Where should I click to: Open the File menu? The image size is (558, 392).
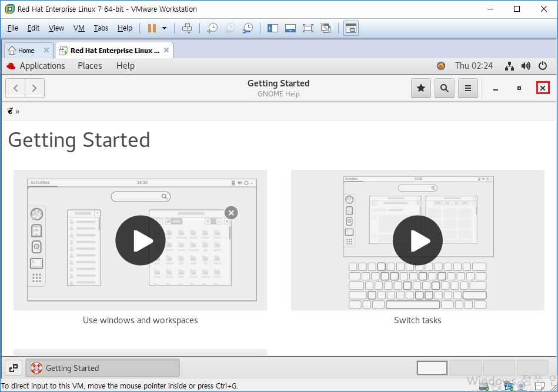click(13, 28)
